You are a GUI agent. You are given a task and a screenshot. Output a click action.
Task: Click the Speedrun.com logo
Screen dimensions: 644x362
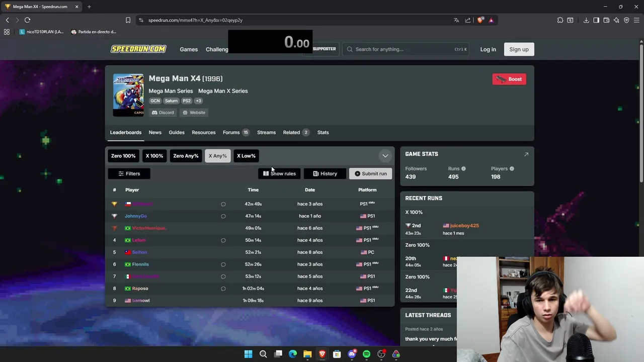coord(138,49)
